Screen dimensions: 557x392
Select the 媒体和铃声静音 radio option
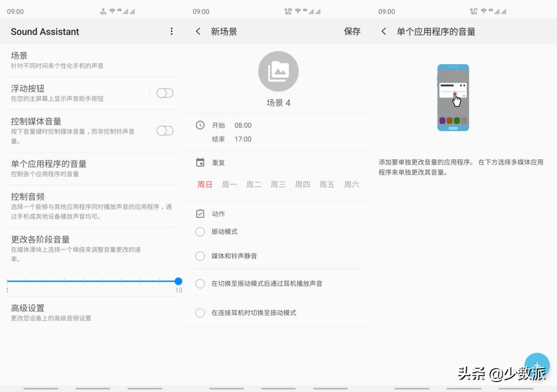point(200,256)
